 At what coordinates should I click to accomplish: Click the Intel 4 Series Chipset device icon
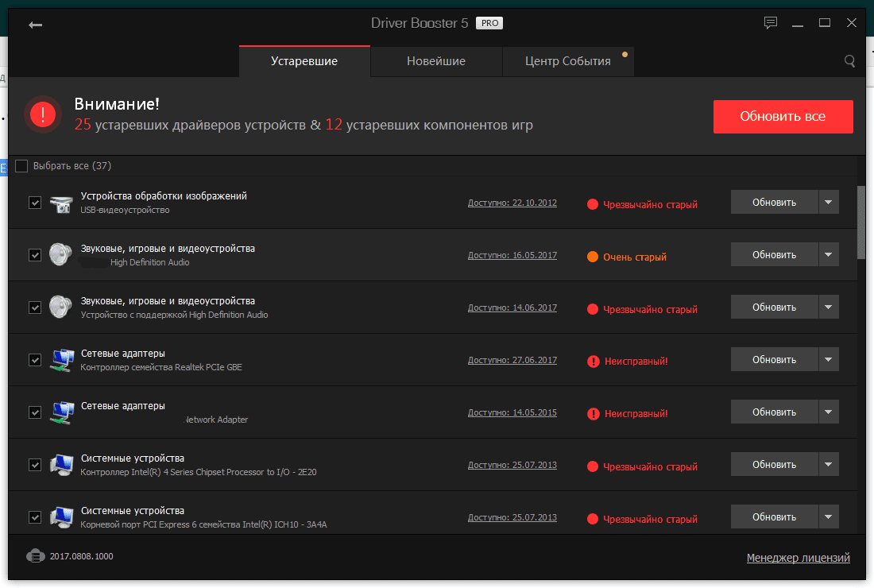[x=61, y=465]
